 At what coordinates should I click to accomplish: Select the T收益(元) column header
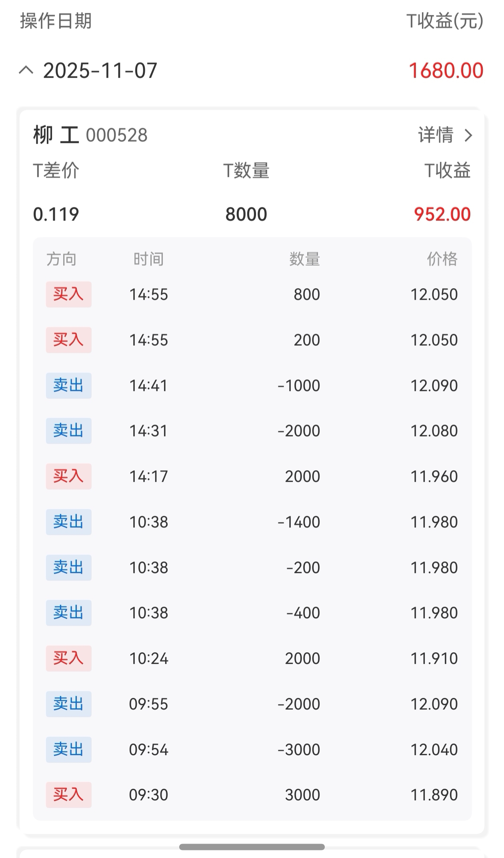pyautogui.click(x=445, y=21)
